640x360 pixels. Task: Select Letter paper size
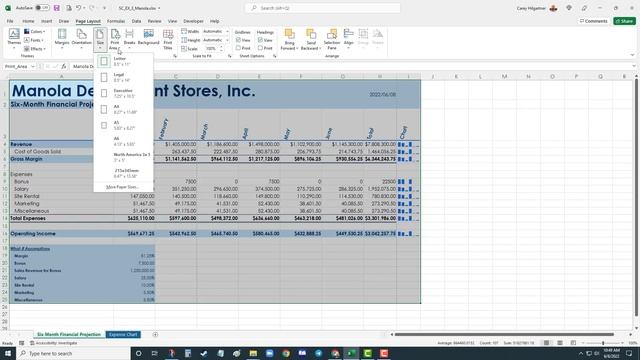coord(123,61)
